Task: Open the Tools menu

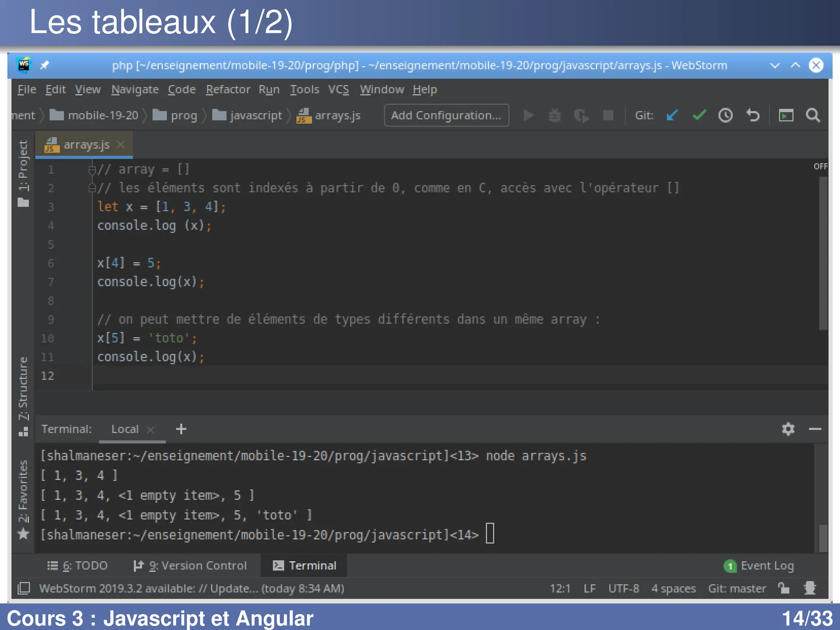Action: (304, 89)
